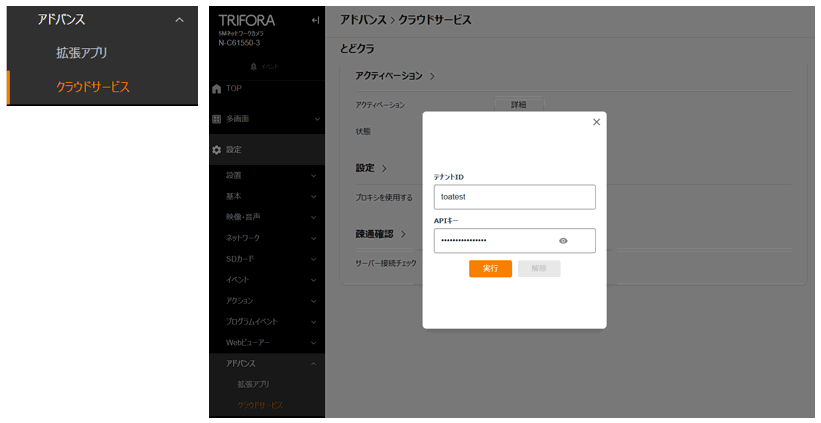This screenshot has height=423, width=821.
Task: Click the 詳細 button for activation
Action: pyautogui.click(x=519, y=105)
